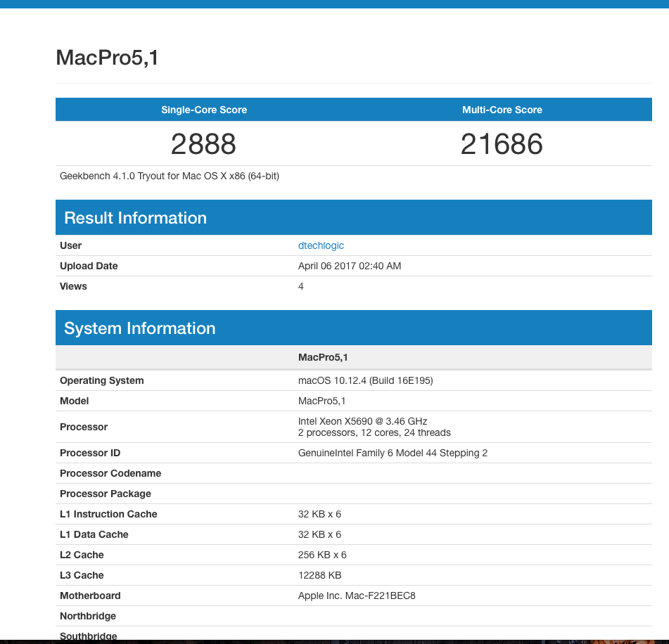Click the macOS 10.12.4 (Build 16E195) value
Image resolution: width=669 pixels, height=644 pixels.
pyautogui.click(x=366, y=380)
